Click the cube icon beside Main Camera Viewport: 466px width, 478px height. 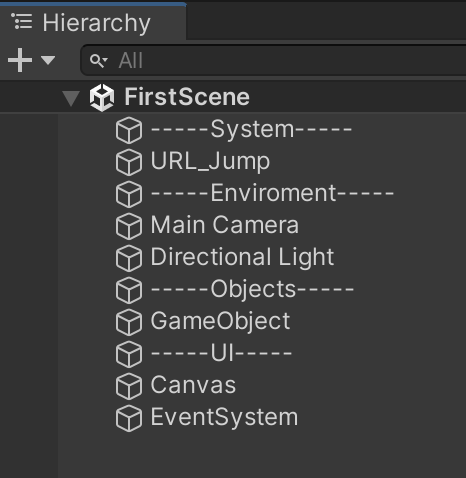(129, 226)
